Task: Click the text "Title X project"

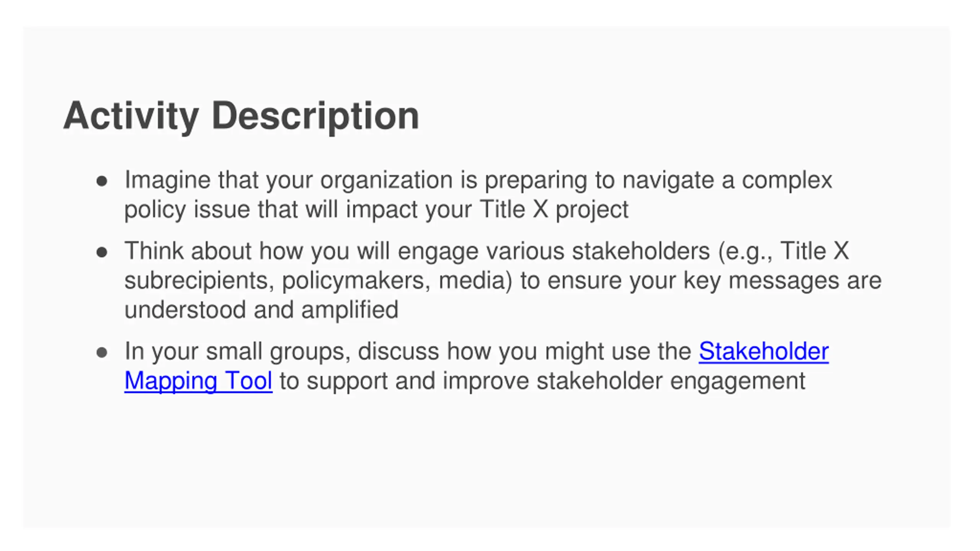Action: tap(554, 209)
